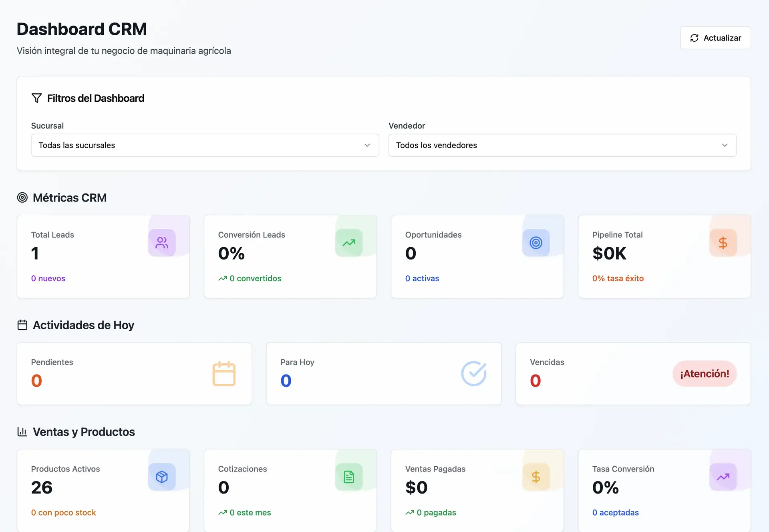Click the check-circle icon in Para Hoy card
769x532 pixels.
(473, 373)
